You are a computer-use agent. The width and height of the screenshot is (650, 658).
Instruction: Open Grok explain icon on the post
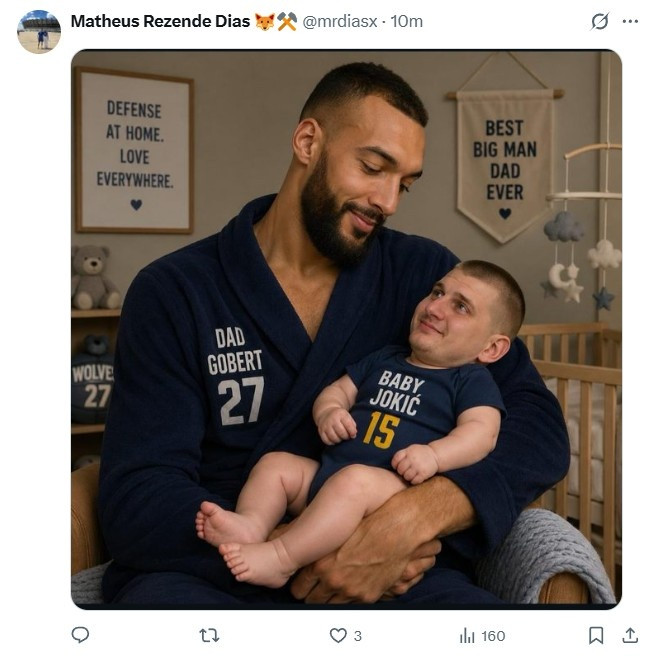coord(599,21)
